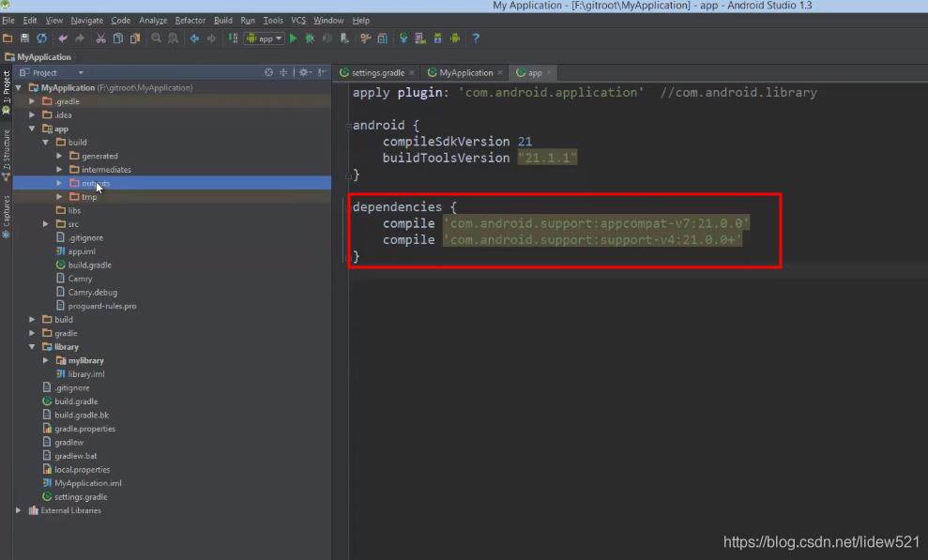This screenshot has height=560, width=928.
Task: Open the SDK Manager
Action: click(x=437, y=38)
